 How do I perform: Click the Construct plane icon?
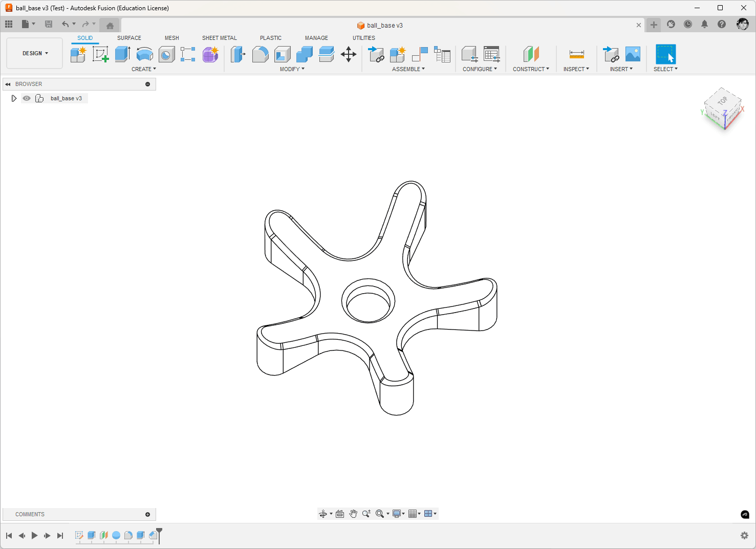pyautogui.click(x=531, y=54)
